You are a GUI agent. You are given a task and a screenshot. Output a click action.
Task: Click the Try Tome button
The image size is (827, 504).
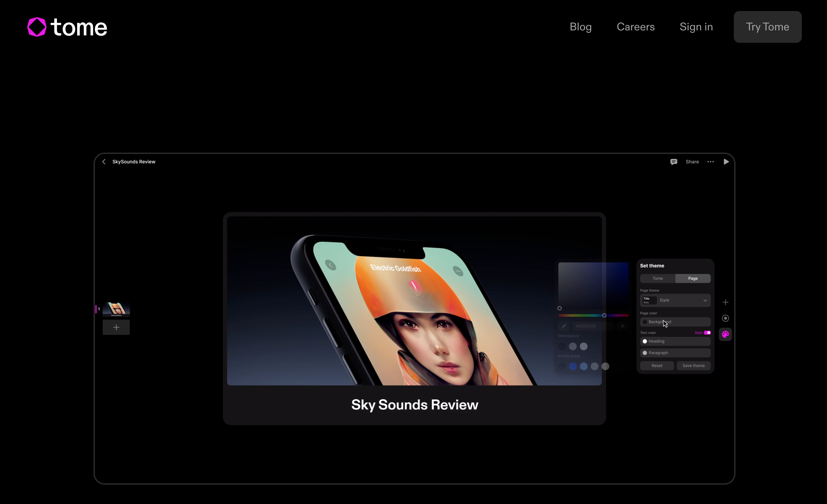[767, 27]
